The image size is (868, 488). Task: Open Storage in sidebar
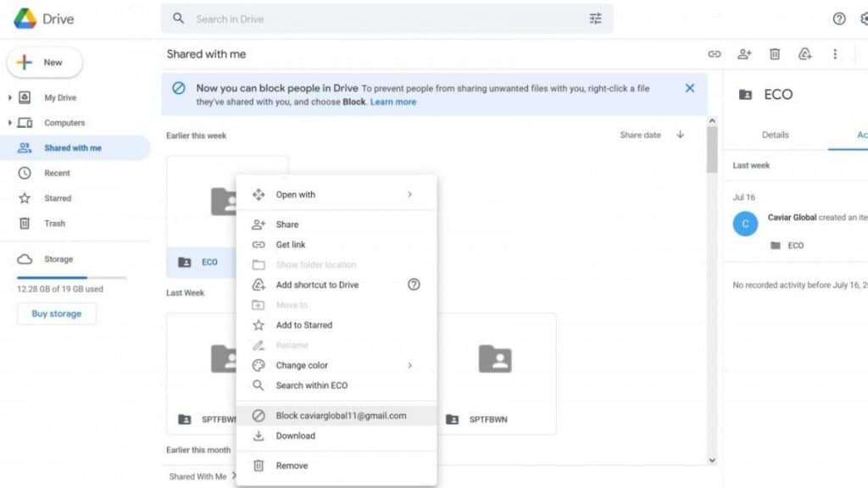(58, 259)
